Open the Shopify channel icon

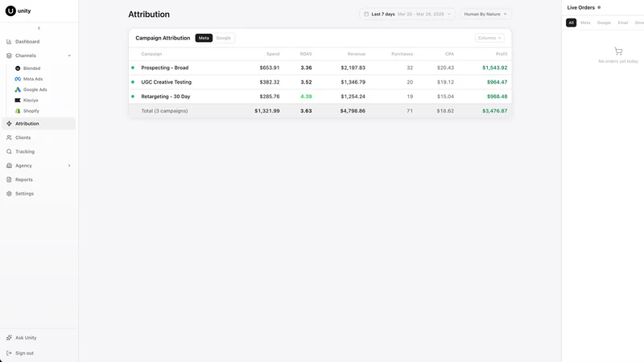click(x=18, y=111)
